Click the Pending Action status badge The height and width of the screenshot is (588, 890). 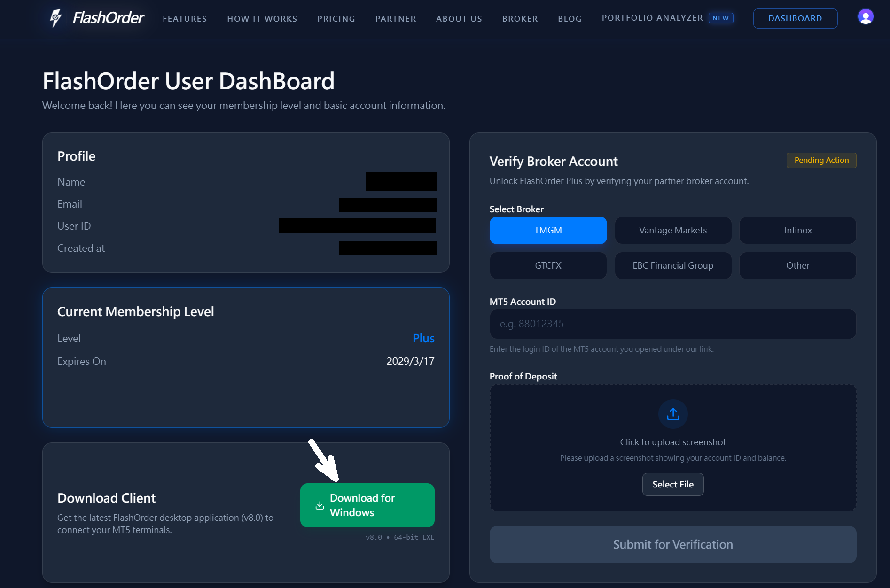pyautogui.click(x=821, y=160)
